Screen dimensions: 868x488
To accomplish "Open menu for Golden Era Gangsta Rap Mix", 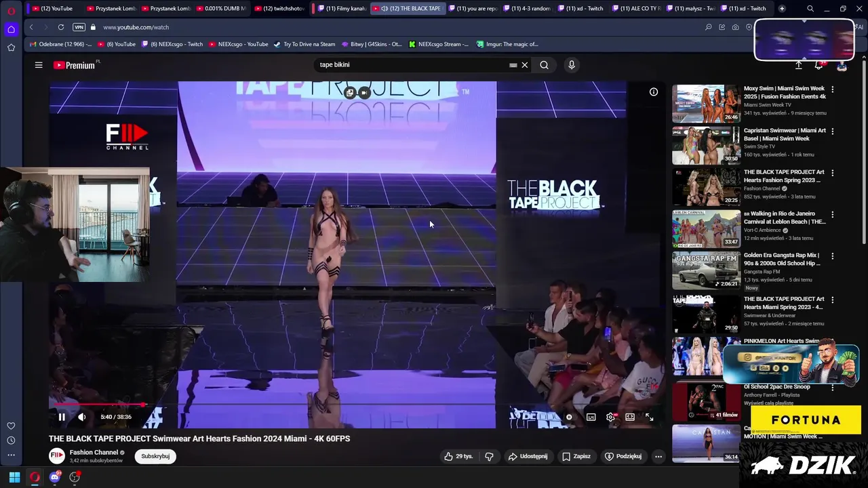I will coord(833,256).
